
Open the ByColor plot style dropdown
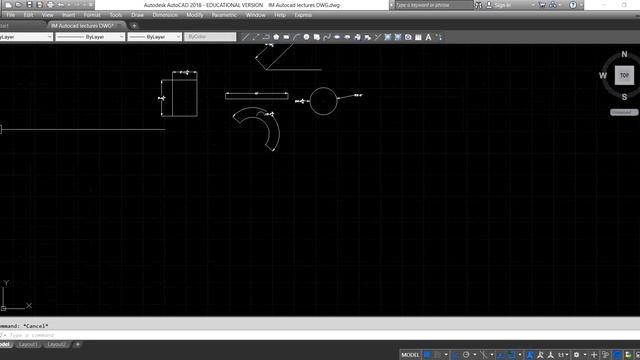pos(210,37)
